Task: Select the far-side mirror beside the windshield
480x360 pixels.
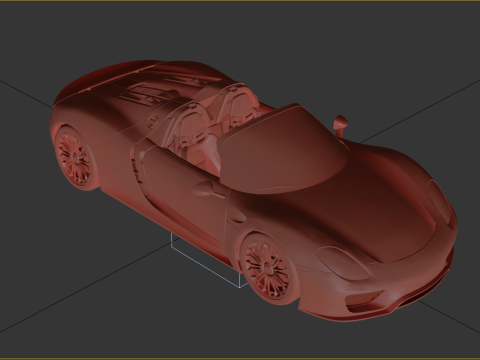Action: (x=340, y=125)
